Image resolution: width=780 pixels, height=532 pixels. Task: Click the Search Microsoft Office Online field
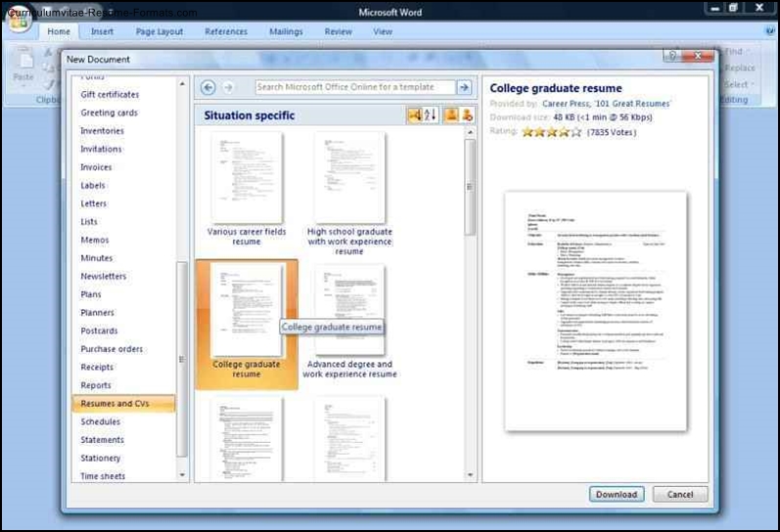(x=354, y=88)
